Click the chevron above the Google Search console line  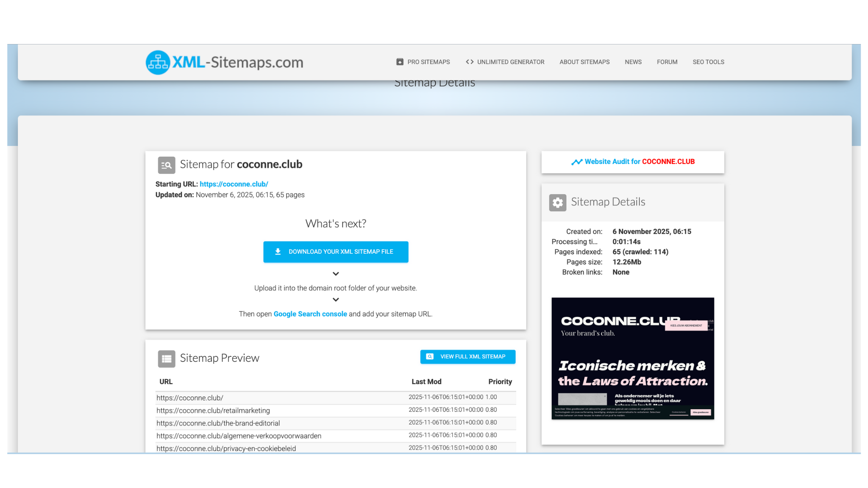click(336, 300)
